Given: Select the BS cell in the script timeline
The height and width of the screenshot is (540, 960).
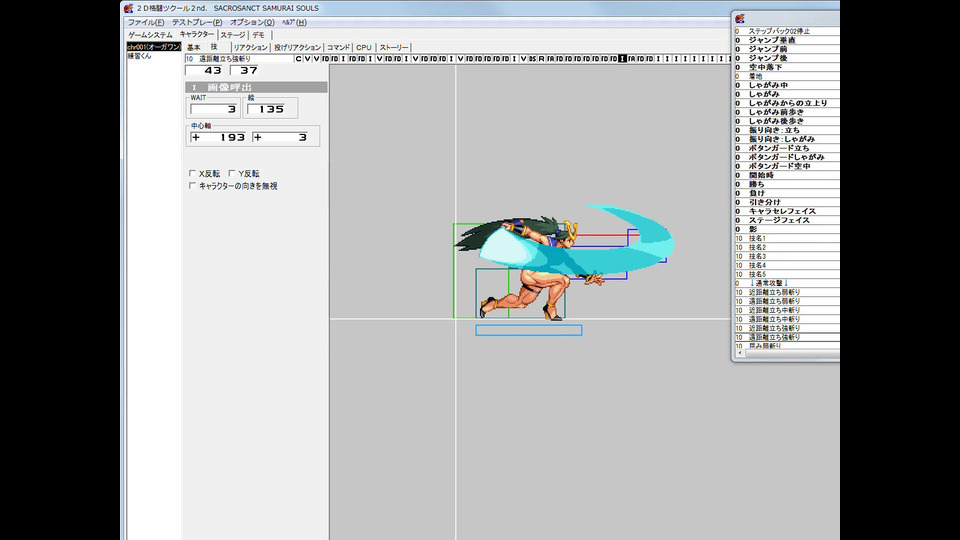Looking at the screenshot, I should coord(532,59).
